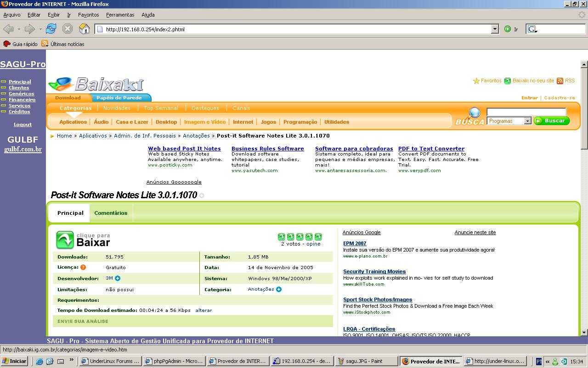The height and width of the screenshot is (368, 588).
Task: Open the Favoritos menu
Action: click(88, 15)
